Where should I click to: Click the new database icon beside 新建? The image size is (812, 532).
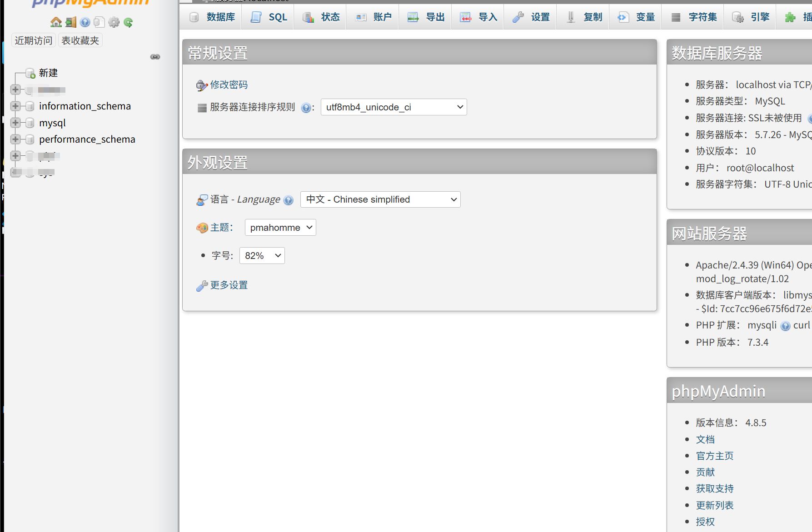[x=30, y=73]
